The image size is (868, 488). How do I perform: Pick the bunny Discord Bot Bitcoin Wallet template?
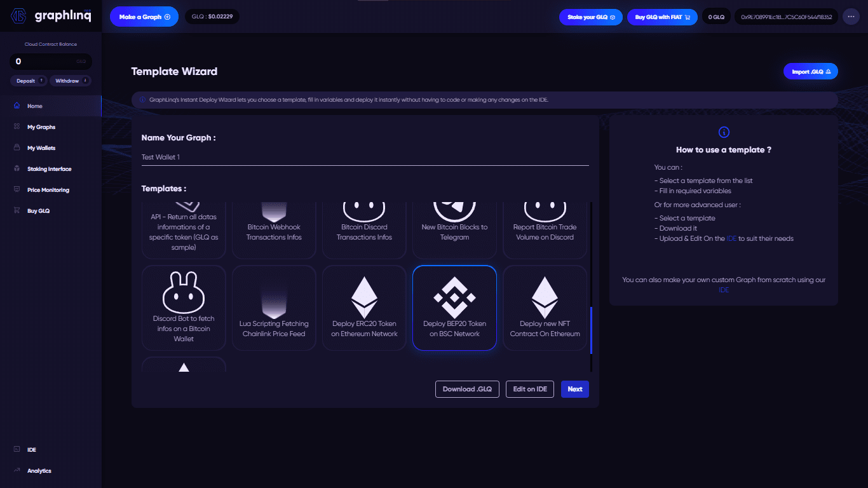click(184, 293)
